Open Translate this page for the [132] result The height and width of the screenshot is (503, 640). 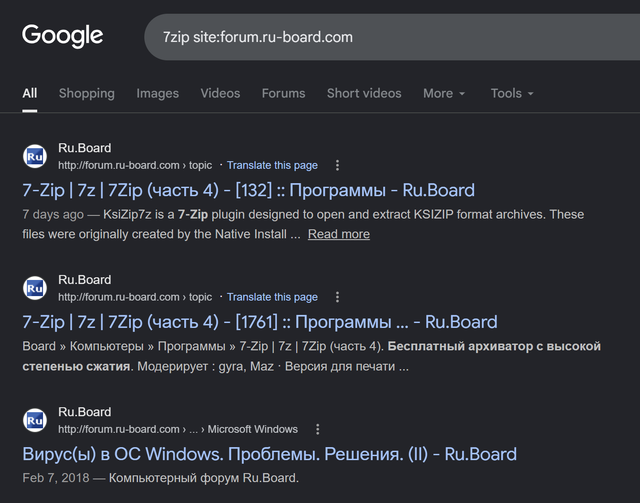point(272,165)
